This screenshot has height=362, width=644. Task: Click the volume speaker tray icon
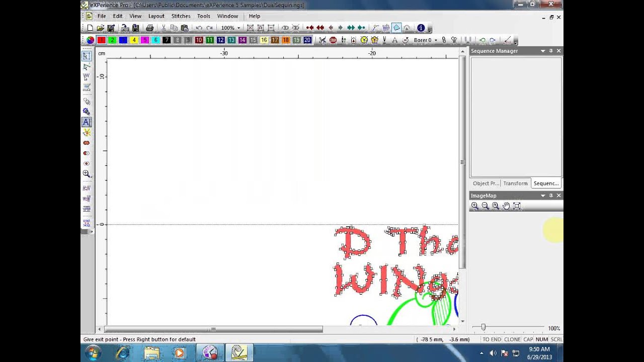click(493, 353)
